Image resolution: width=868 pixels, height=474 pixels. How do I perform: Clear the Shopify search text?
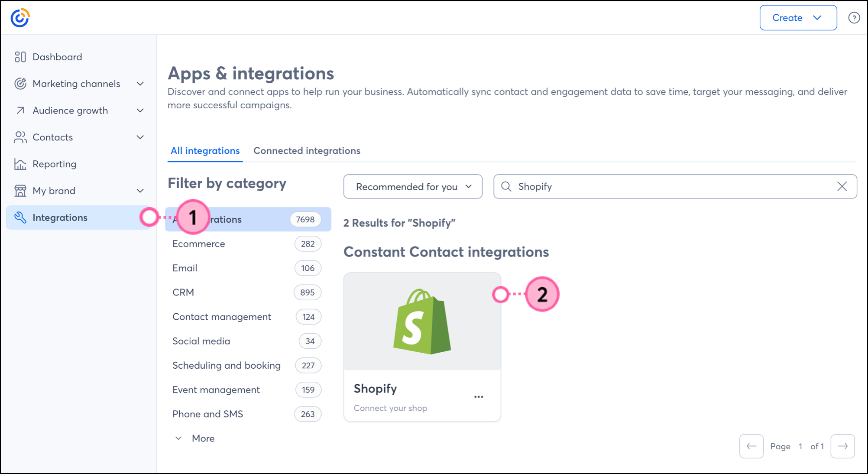coord(842,187)
